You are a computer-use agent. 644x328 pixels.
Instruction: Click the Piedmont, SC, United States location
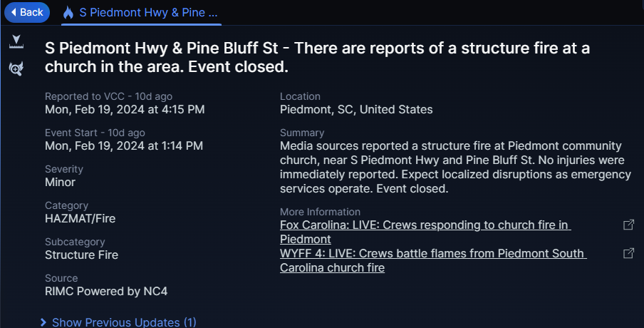click(356, 110)
